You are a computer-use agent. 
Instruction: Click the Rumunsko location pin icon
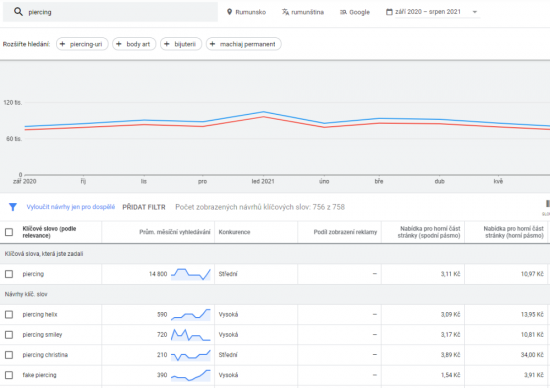pos(229,12)
